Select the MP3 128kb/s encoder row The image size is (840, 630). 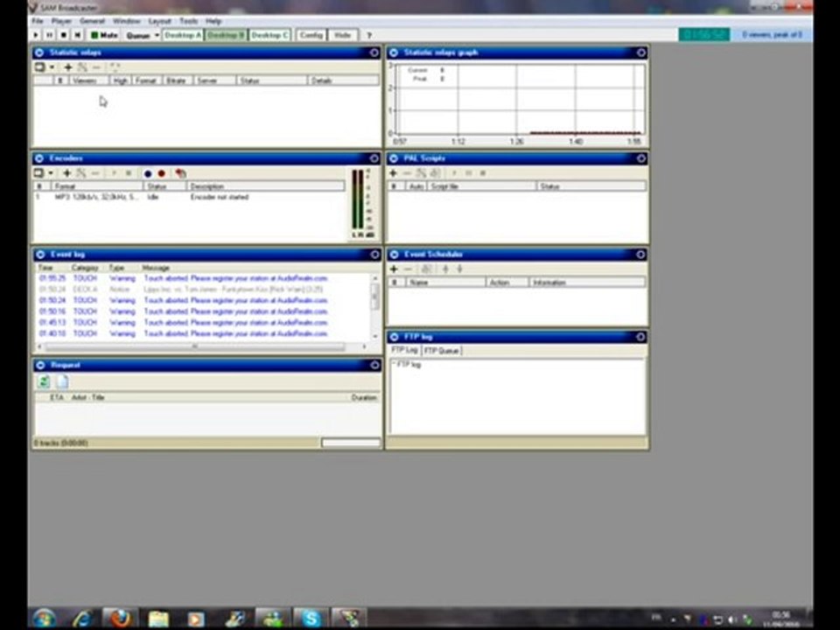pos(189,197)
